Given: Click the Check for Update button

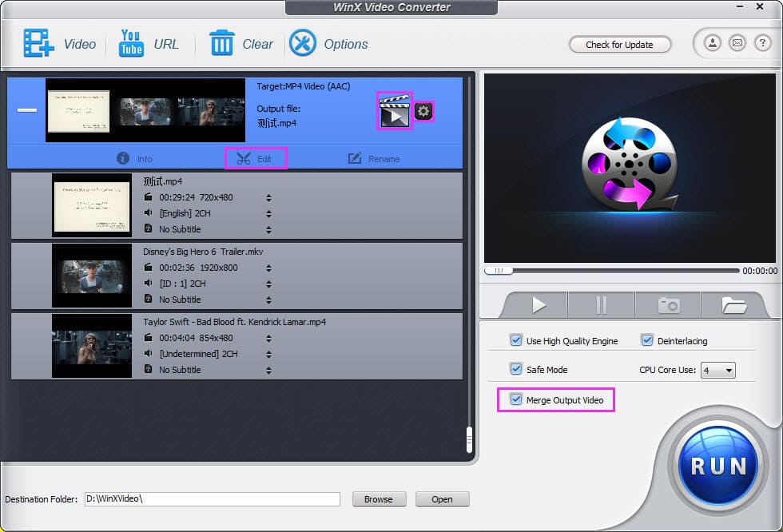Looking at the screenshot, I should tap(620, 45).
